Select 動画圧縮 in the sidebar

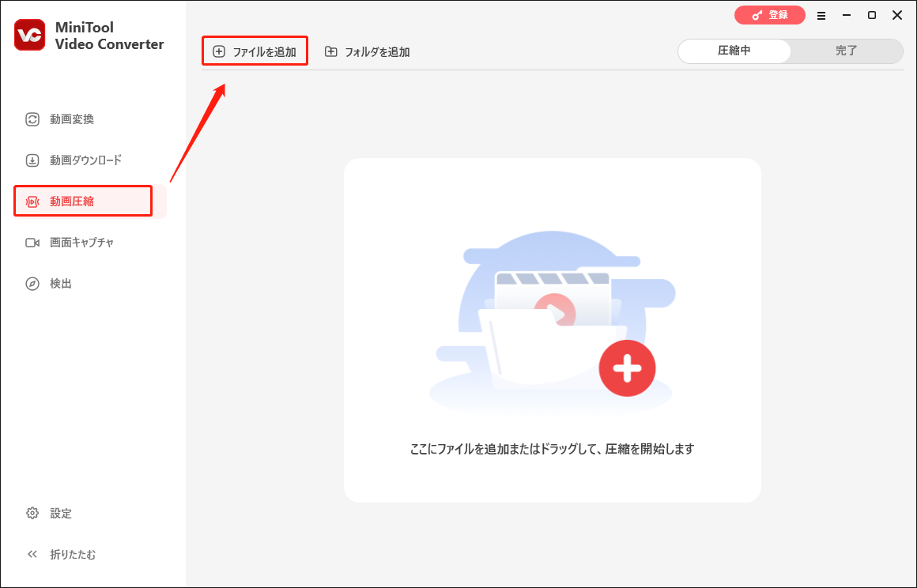pos(83,202)
